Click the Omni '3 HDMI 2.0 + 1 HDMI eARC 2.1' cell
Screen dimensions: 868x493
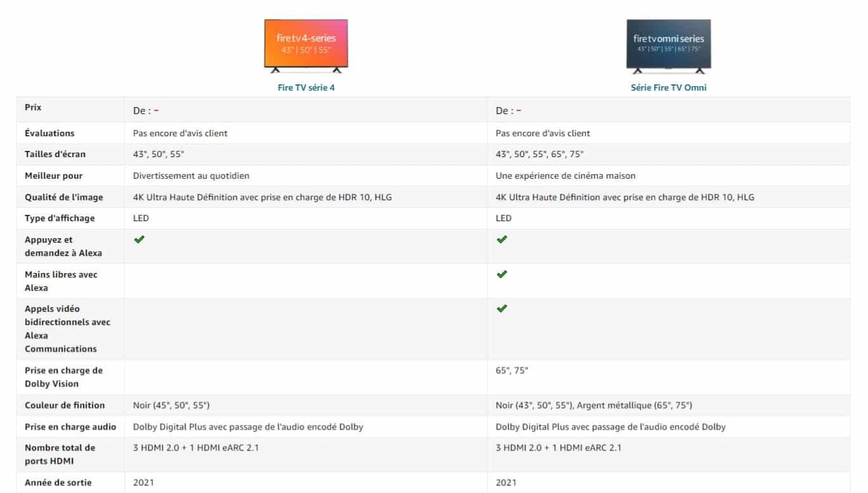[558, 447]
